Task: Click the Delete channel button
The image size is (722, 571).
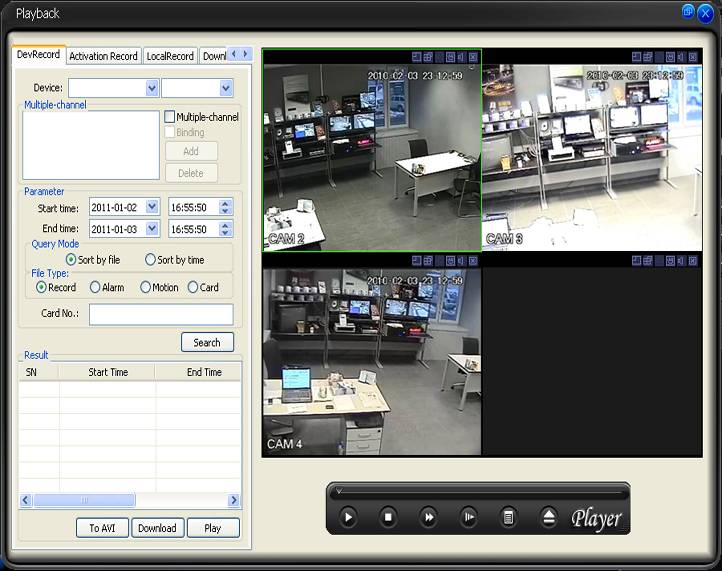Action: pos(191,173)
